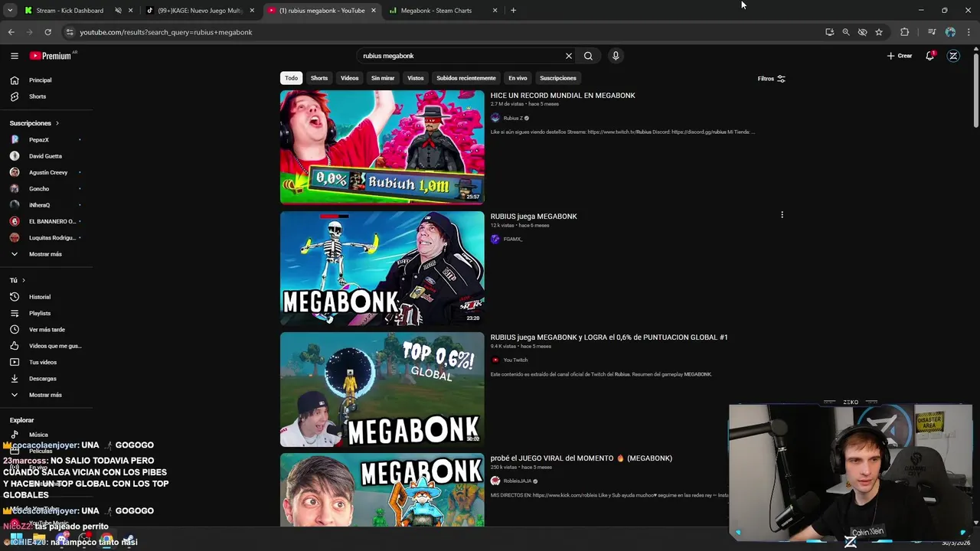Screen dimensions: 980x551
Task: Open the Crear upload button
Action: tap(900, 56)
